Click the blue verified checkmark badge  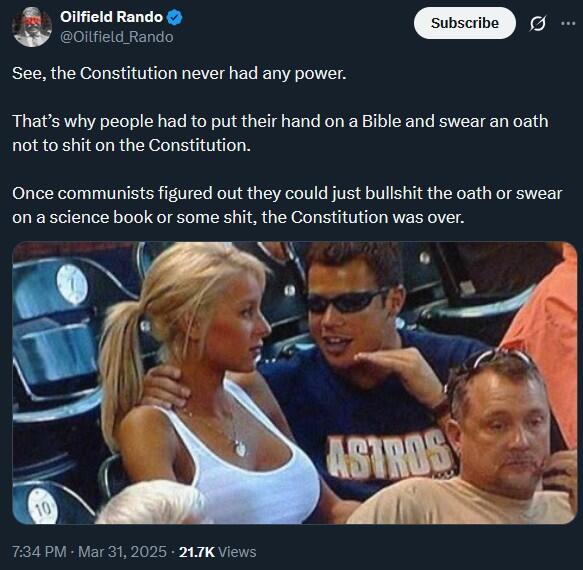(x=174, y=17)
